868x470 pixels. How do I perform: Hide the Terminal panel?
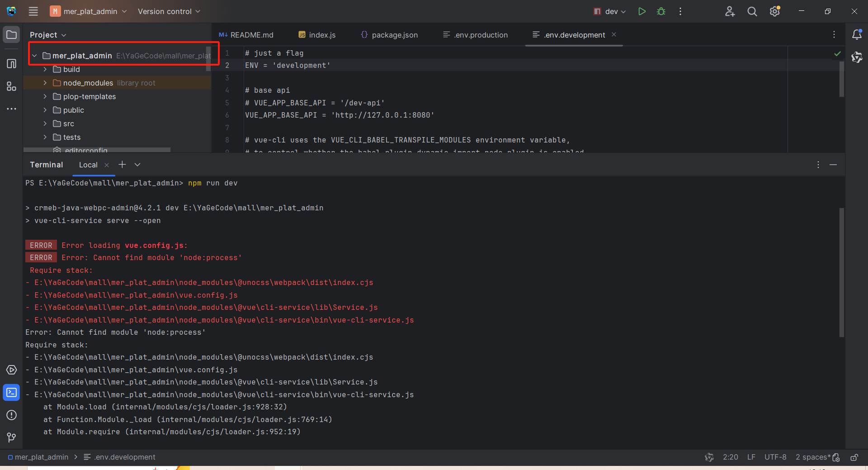(x=833, y=165)
